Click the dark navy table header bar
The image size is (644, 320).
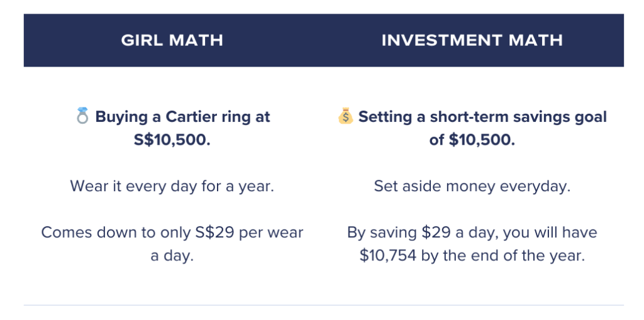(x=324, y=40)
